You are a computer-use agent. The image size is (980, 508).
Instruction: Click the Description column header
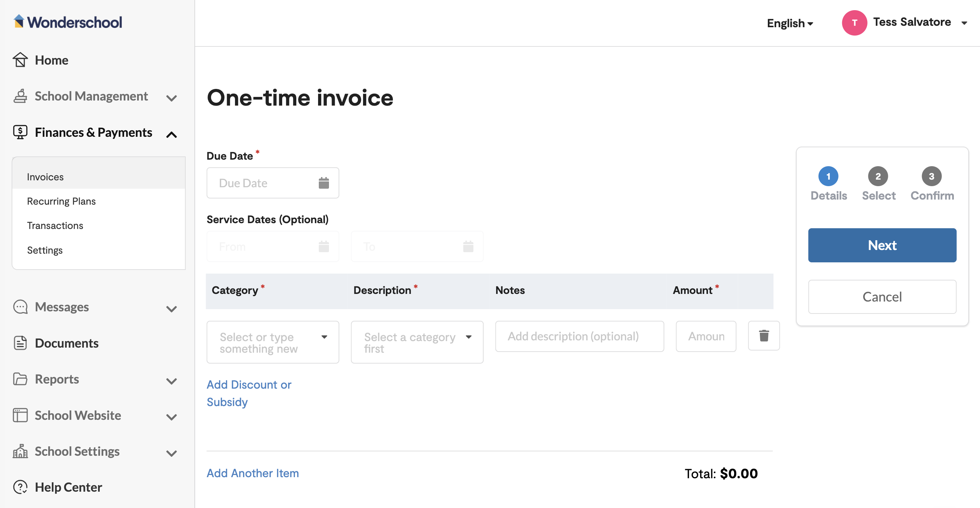(x=382, y=290)
